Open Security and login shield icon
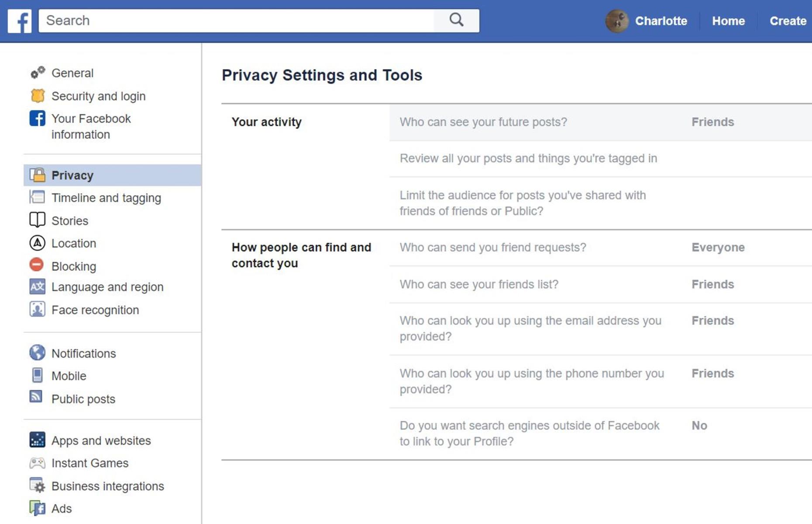 pyautogui.click(x=38, y=95)
